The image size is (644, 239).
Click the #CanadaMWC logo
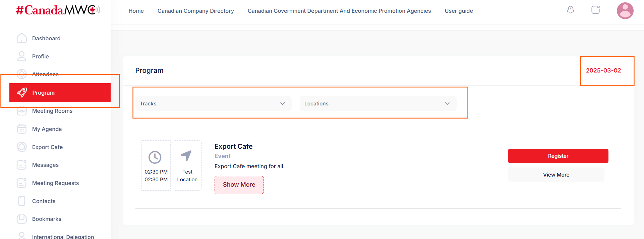click(58, 10)
